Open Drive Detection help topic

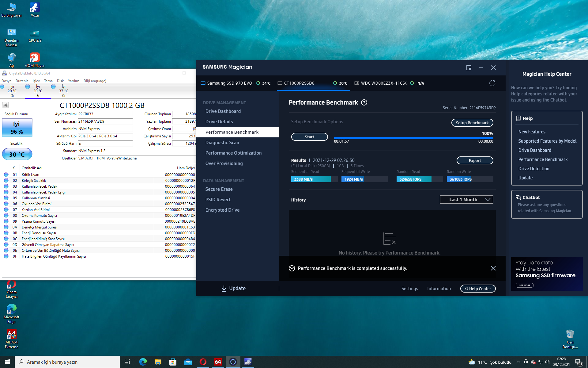(x=533, y=169)
